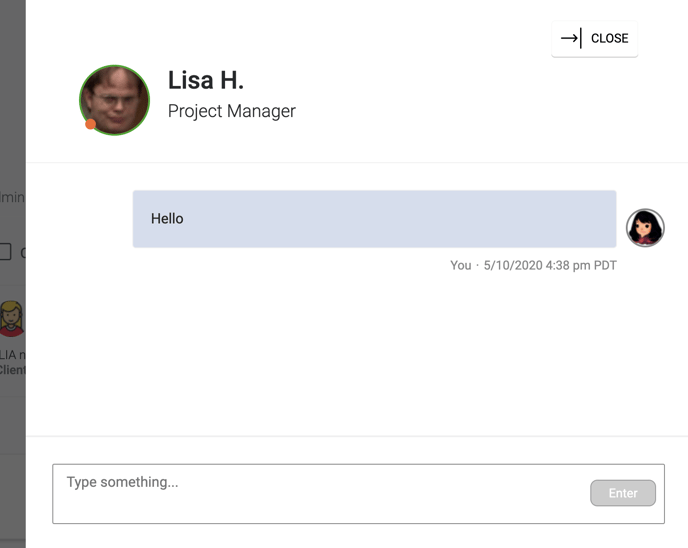Click the "You" sender label under the message
Viewport: 688px width, 548px height.
click(461, 265)
